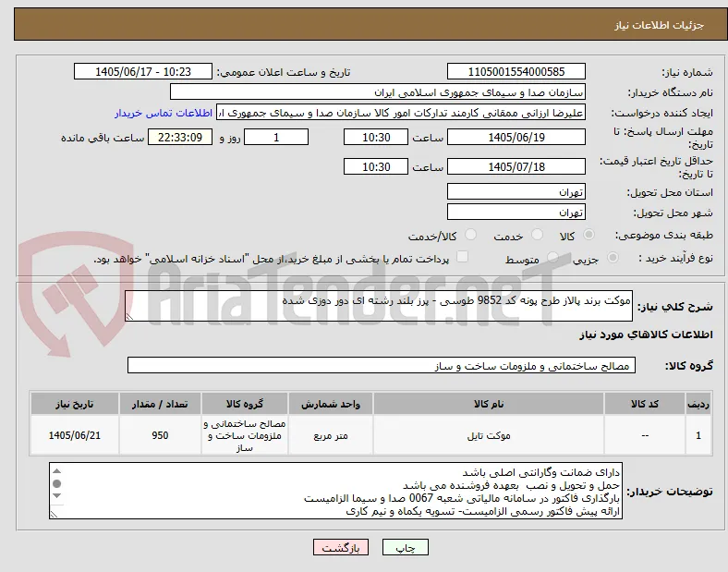
Task: Click the need date cell 1405/06/21
Action: tap(74, 435)
